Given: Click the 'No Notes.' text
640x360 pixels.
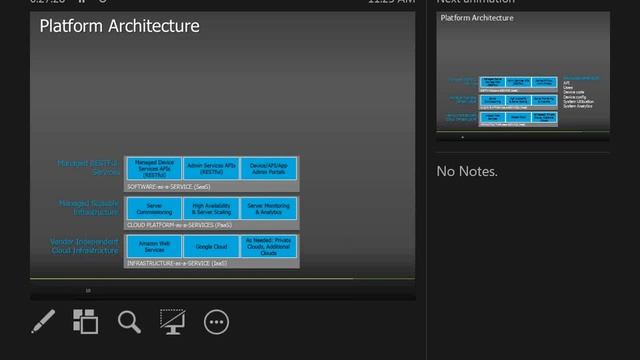Looking at the screenshot, I should coord(467,171).
